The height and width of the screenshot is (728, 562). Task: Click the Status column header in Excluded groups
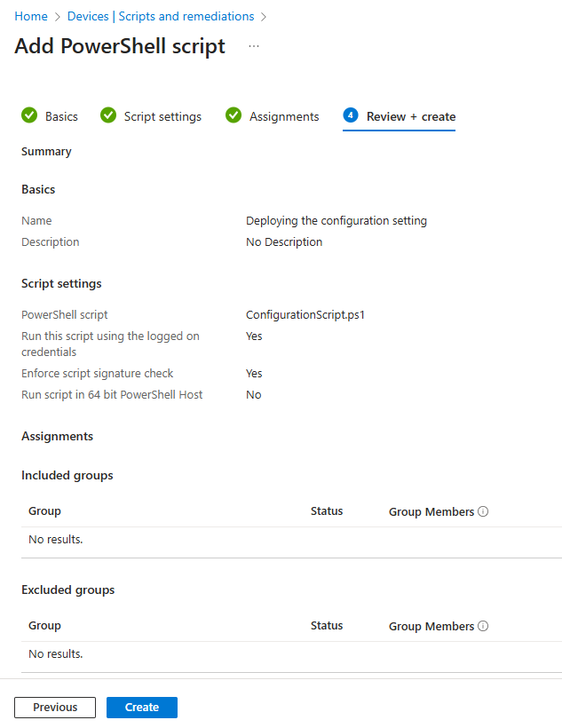[327, 625]
